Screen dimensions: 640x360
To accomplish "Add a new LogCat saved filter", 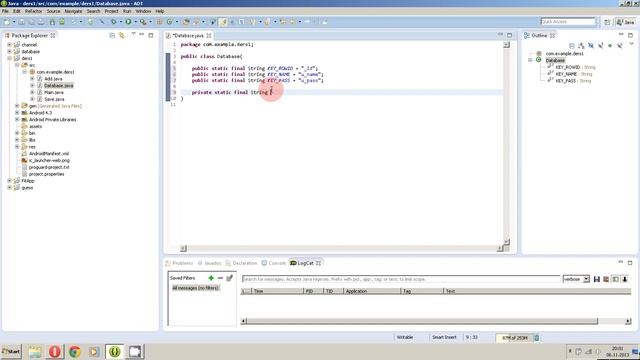I will click(x=211, y=278).
